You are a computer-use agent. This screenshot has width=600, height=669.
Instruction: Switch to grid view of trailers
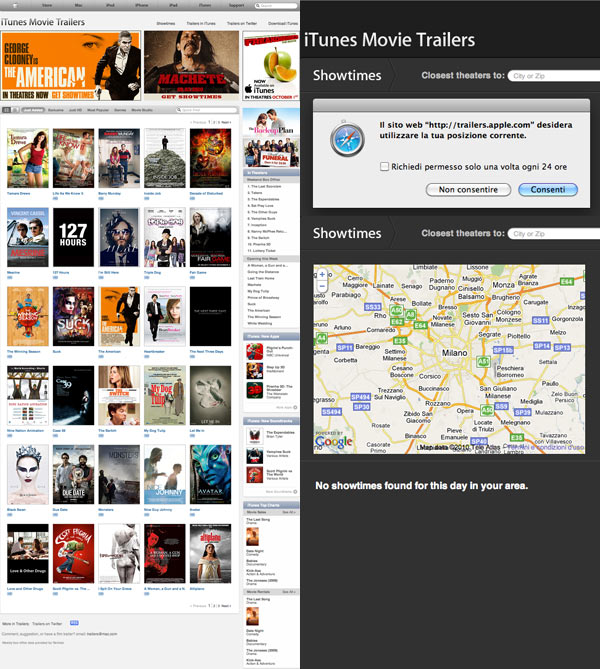coord(6,109)
